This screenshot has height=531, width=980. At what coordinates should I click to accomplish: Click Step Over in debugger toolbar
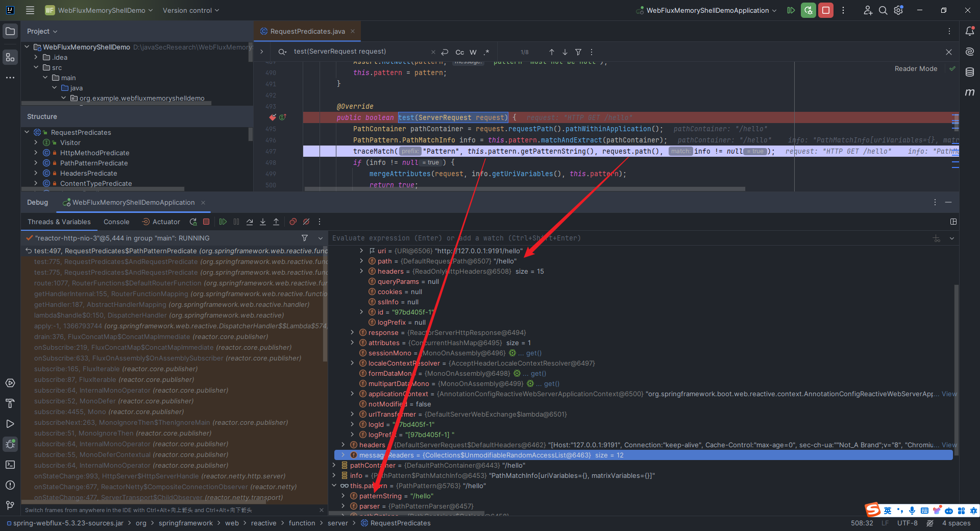[x=250, y=222]
